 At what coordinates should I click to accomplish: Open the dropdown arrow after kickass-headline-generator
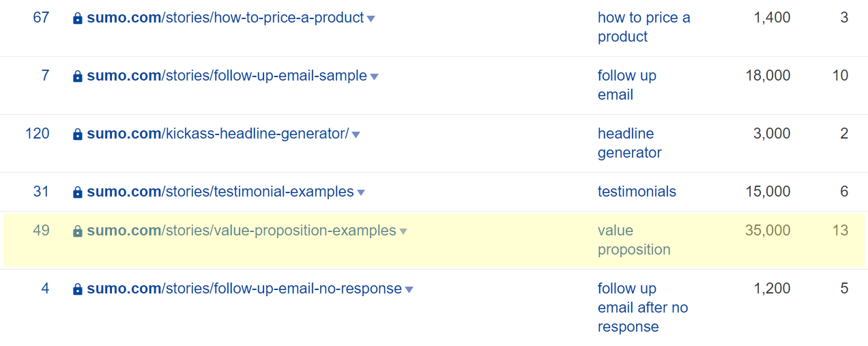tap(356, 135)
